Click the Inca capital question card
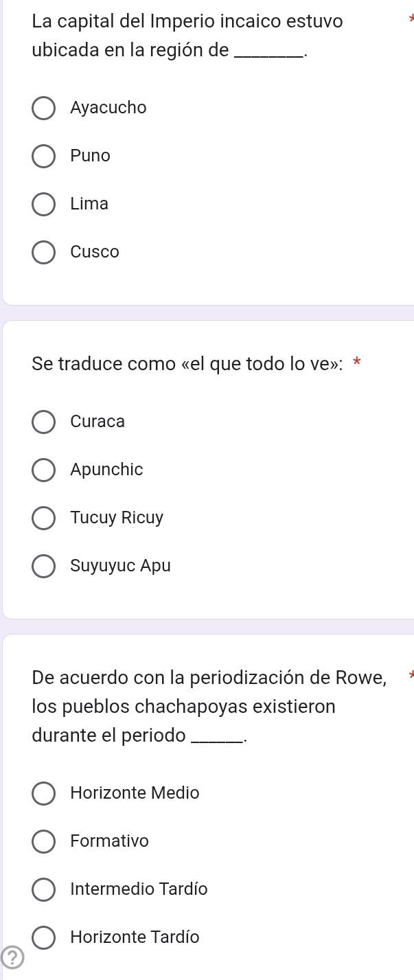The height and width of the screenshot is (980, 414). (206, 151)
